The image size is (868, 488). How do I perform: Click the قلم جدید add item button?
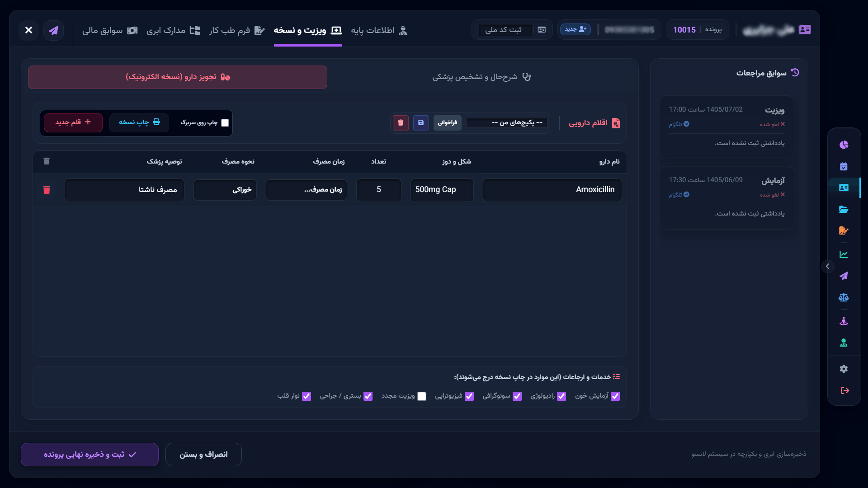click(x=73, y=122)
